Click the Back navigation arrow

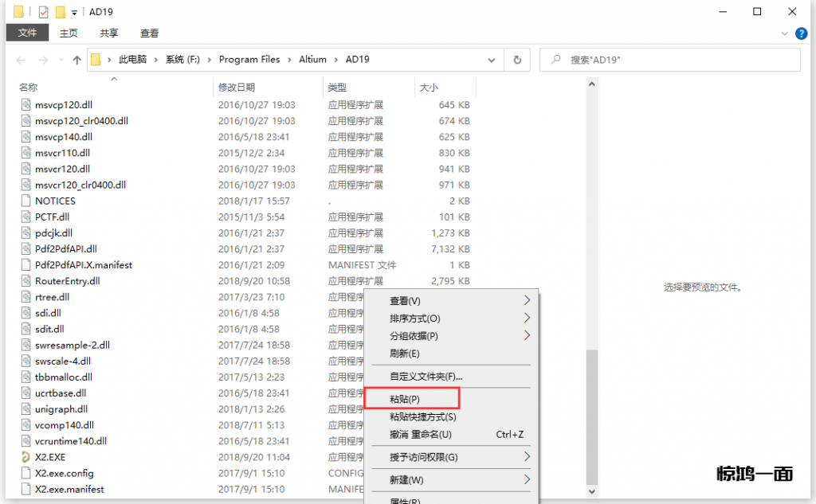point(22,60)
